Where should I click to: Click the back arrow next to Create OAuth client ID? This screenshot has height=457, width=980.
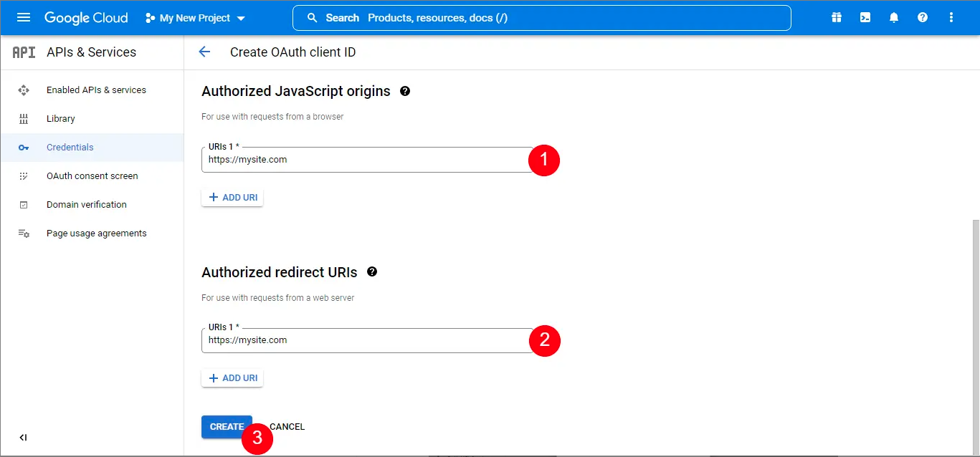(204, 52)
